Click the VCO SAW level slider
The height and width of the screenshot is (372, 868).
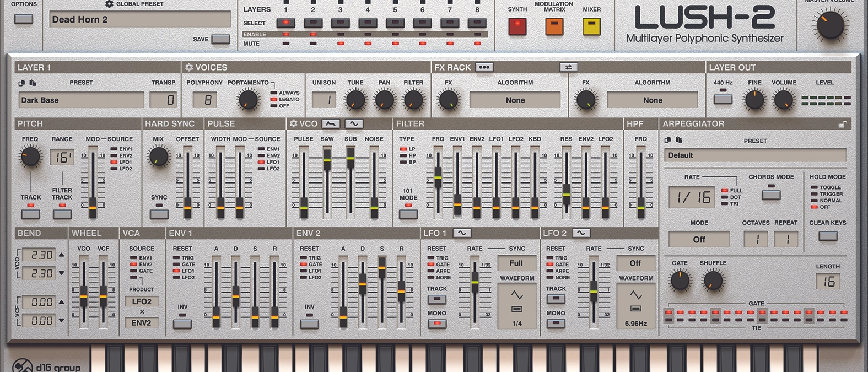pyautogui.click(x=327, y=160)
